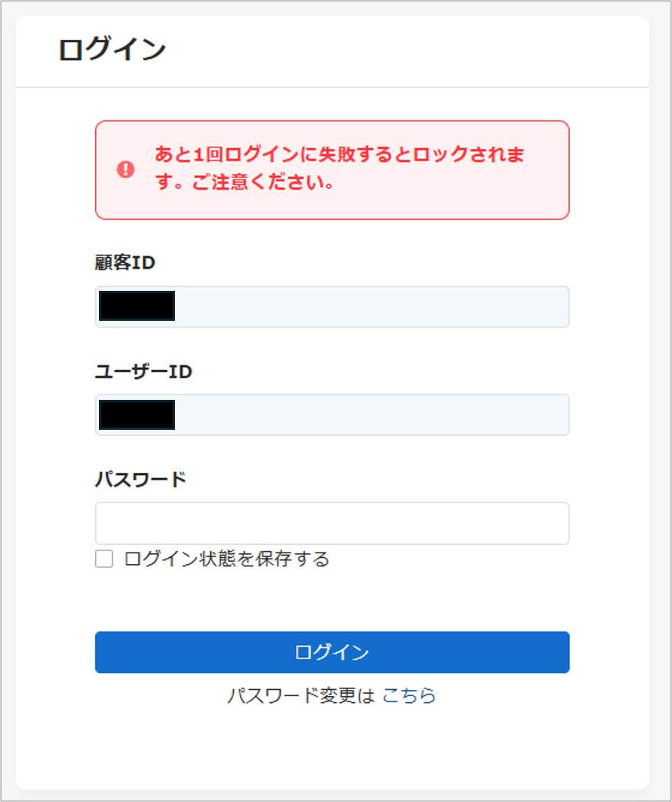This screenshot has height=802, width=672.
Task: Click empty area inside pink alert box right edge
Action: pos(548,170)
